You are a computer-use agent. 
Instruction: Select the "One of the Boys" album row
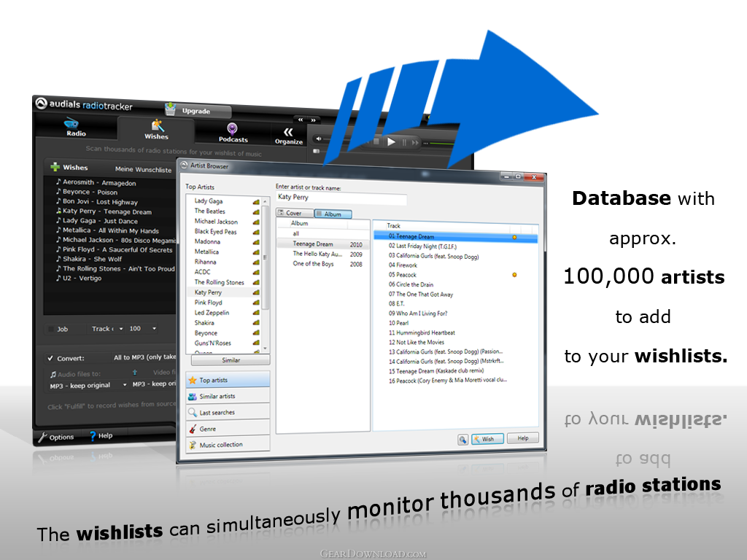(x=323, y=264)
